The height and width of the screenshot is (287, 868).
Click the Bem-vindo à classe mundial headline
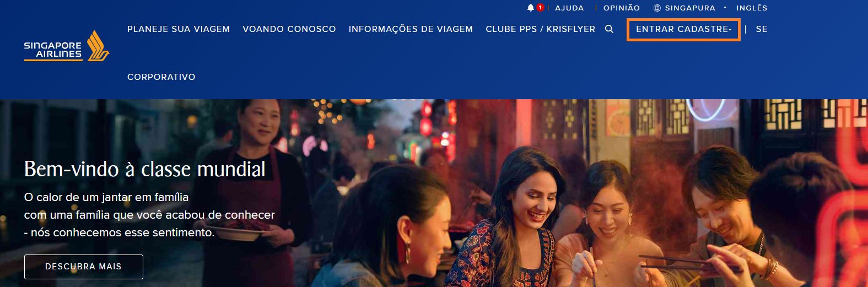pos(145,169)
